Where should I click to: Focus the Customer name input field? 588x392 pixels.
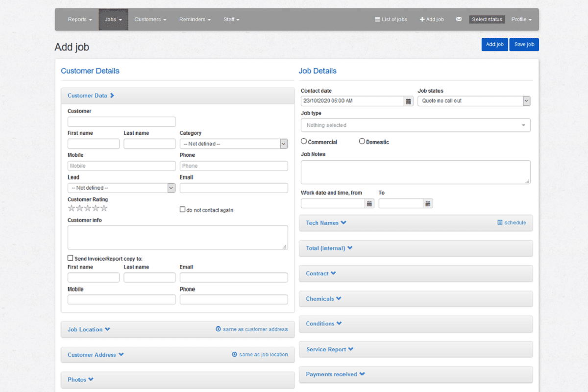(x=122, y=122)
